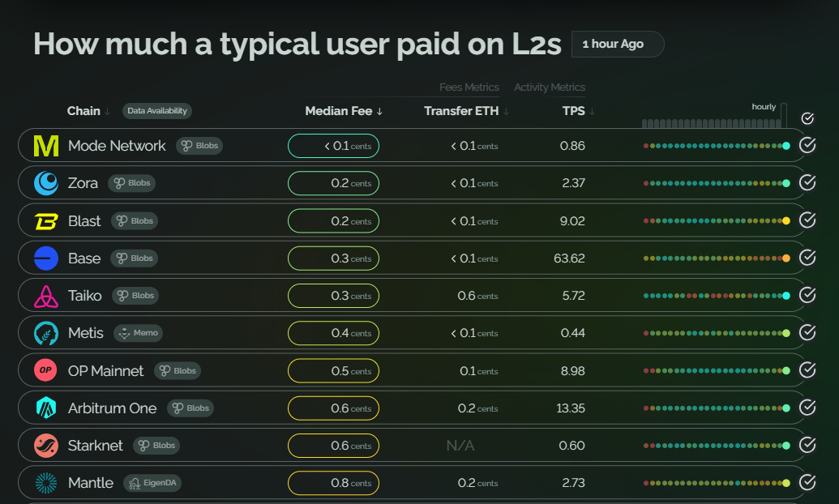Sort by the Median Fee column

[x=344, y=111]
